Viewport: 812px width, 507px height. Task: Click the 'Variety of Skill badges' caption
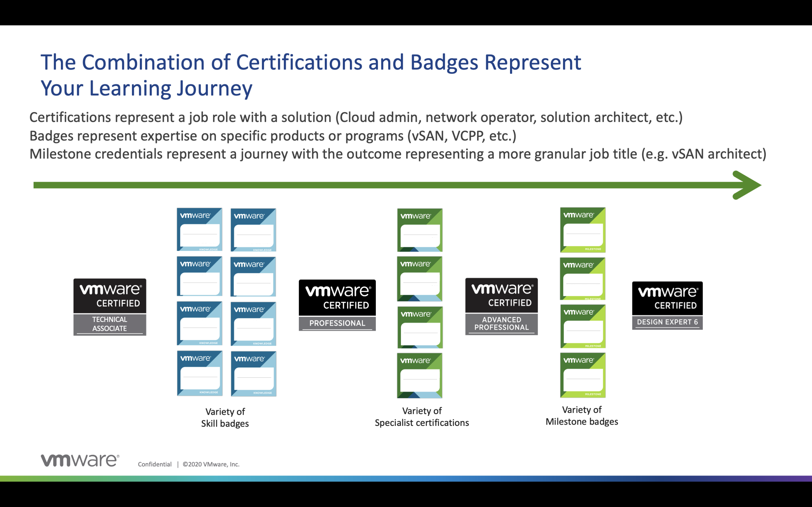(x=225, y=417)
